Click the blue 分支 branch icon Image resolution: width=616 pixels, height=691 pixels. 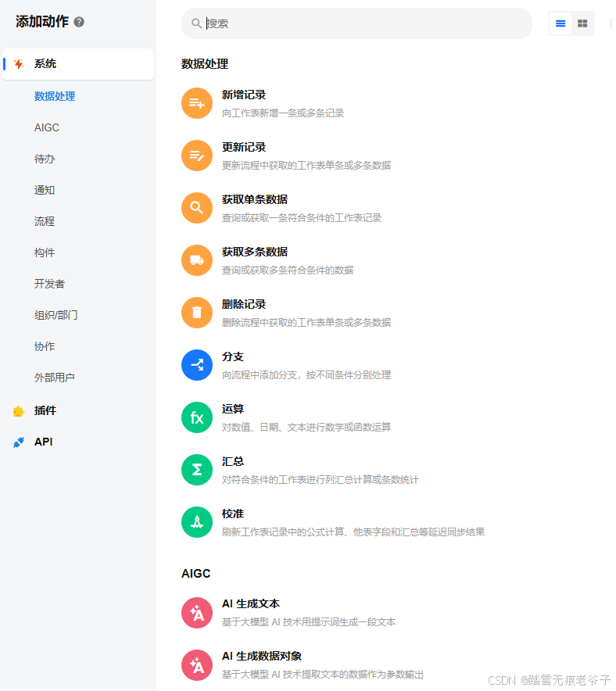(197, 365)
